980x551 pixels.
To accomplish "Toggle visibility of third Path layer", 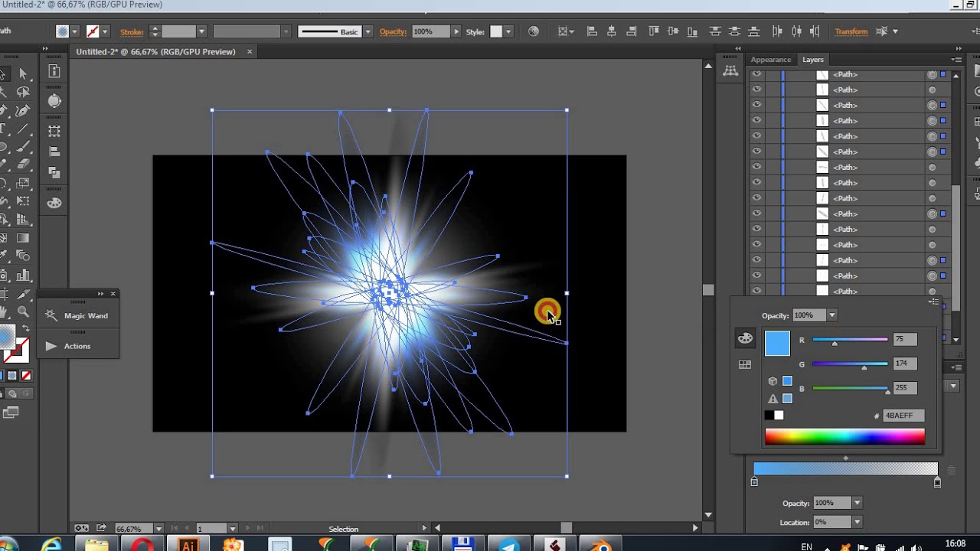I will 756,105.
